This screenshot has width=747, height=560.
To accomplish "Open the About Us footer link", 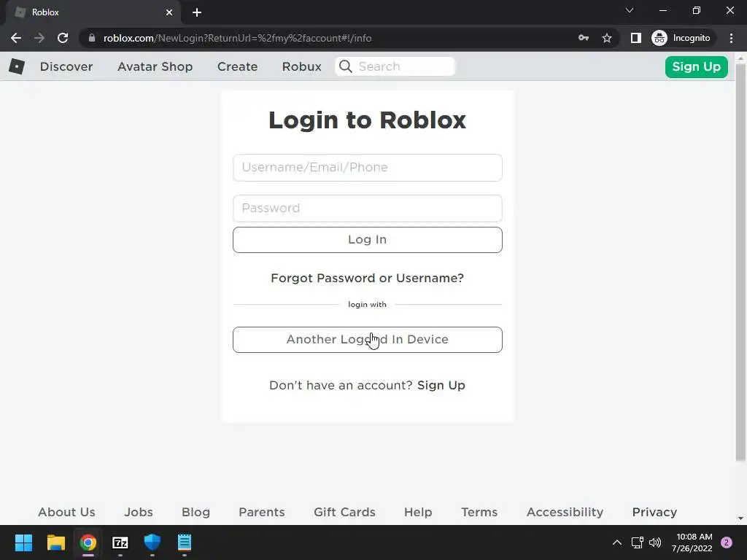I will (66, 512).
